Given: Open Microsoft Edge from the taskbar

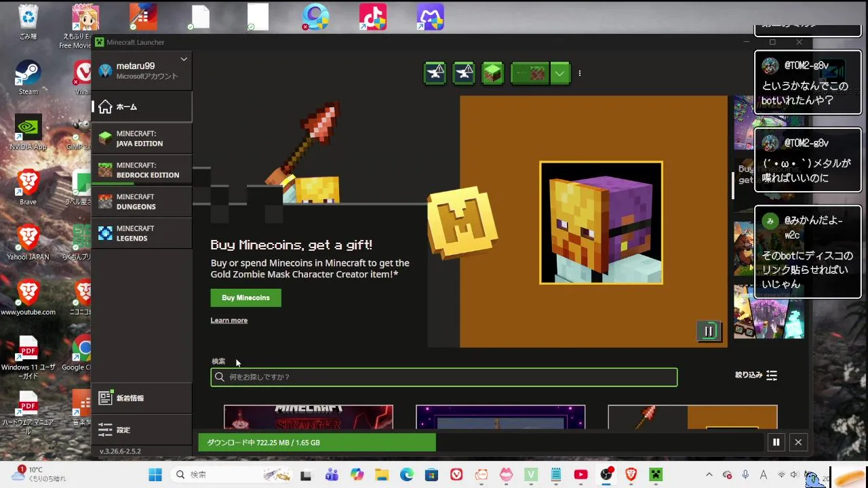Looking at the screenshot, I should (406, 474).
